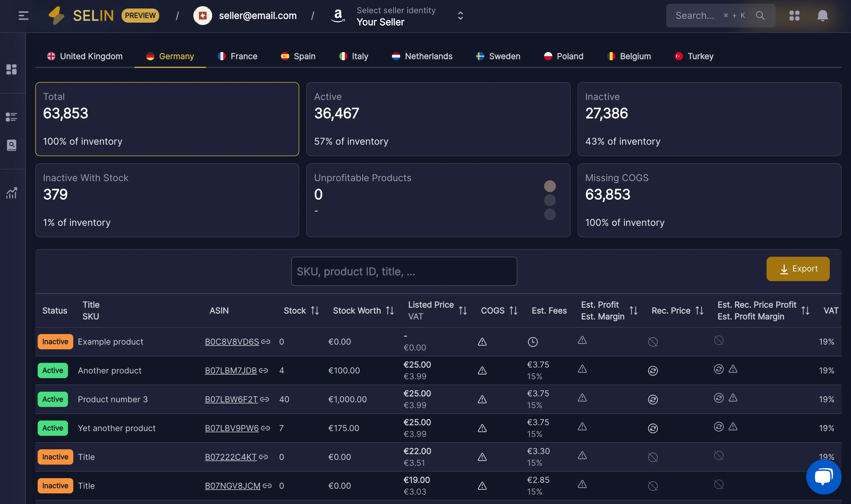Switch to Italy tab
Image resolution: width=851 pixels, height=504 pixels.
pos(354,56)
